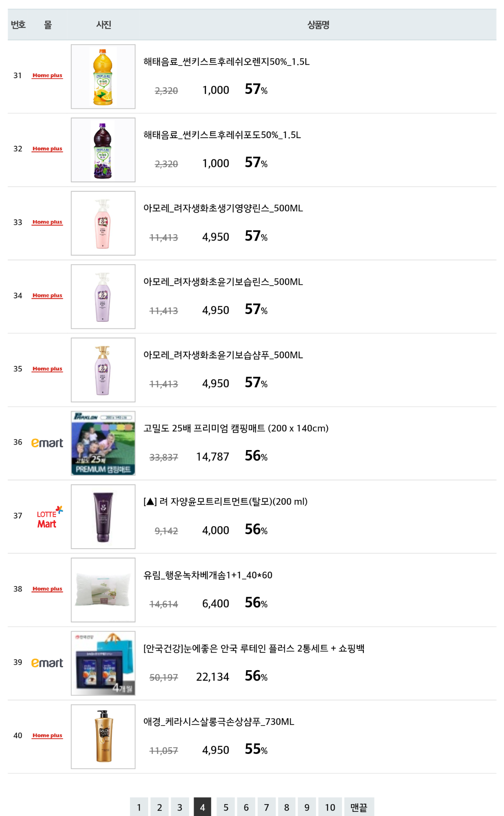Jump to last page with 맨끝 button
The width and height of the screenshot is (504, 816).
(x=359, y=807)
